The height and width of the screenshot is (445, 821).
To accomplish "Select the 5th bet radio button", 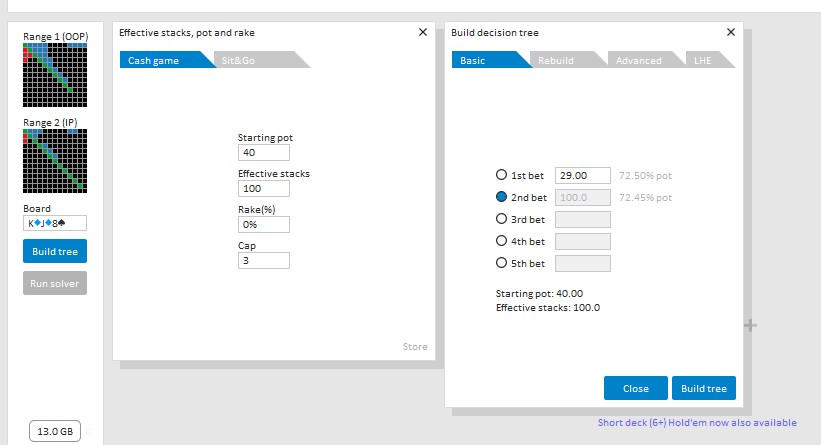I will point(503,263).
